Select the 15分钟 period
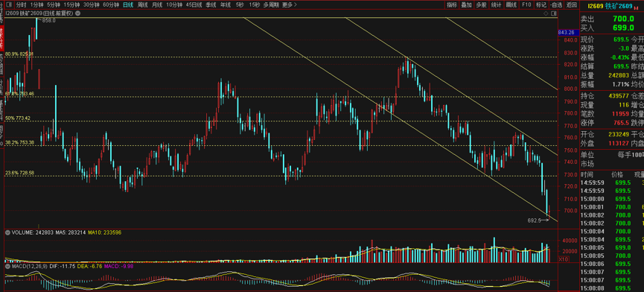 point(71,5)
